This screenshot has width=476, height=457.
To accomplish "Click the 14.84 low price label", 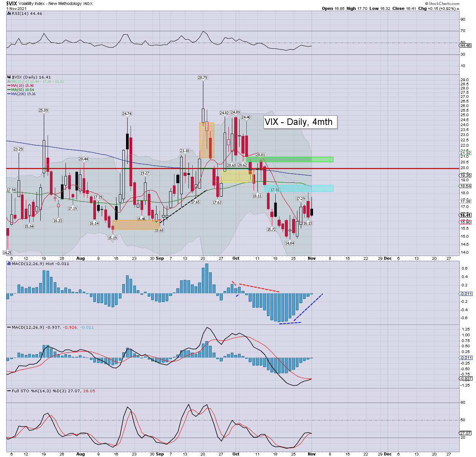I will point(289,243).
